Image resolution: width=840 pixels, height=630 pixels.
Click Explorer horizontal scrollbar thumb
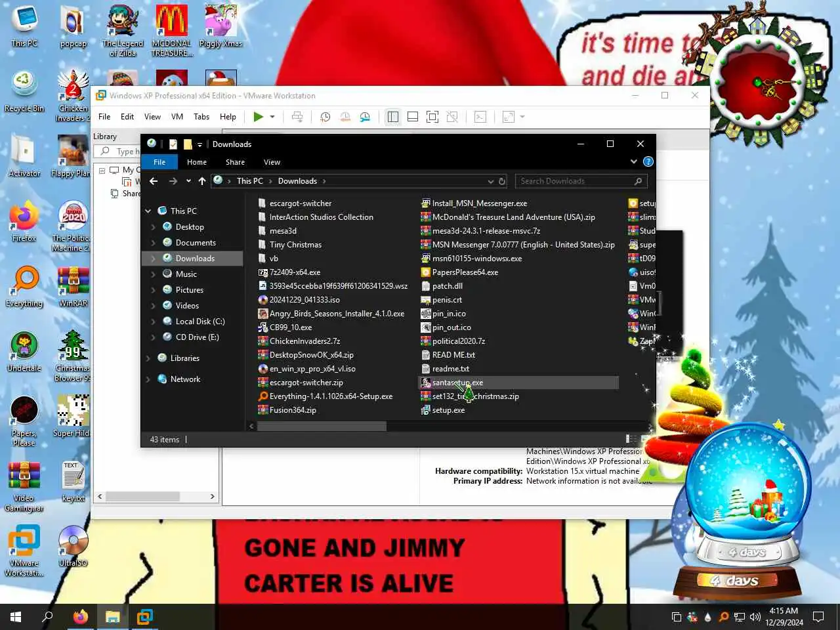pos(322,426)
